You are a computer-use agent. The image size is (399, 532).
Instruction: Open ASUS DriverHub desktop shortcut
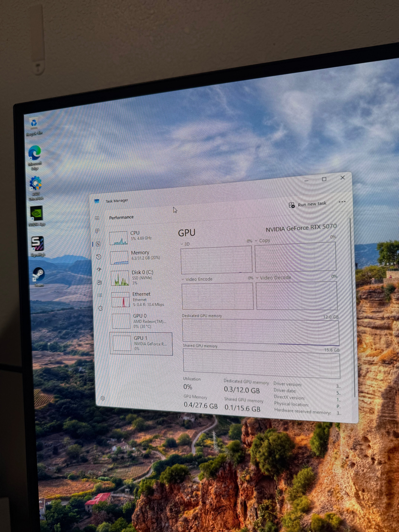pos(36,188)
